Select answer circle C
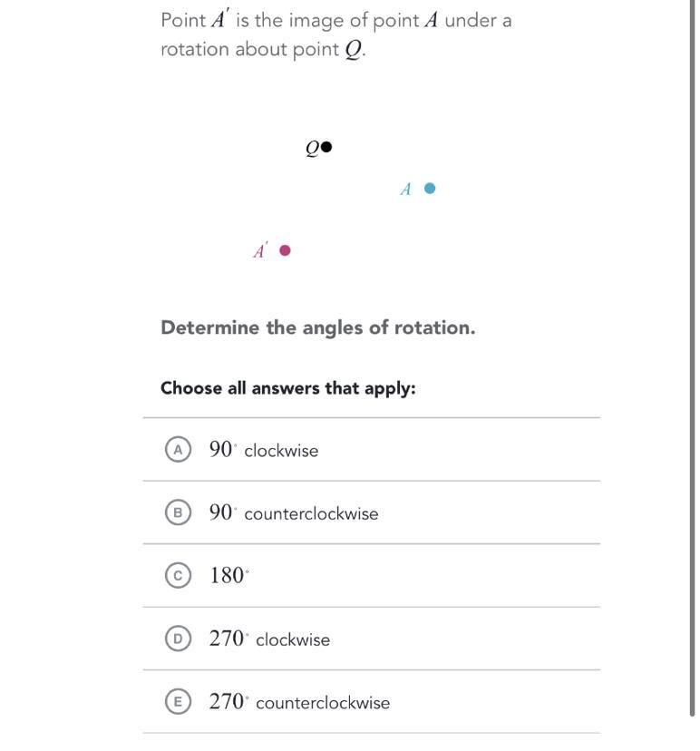Image resolution: width=700 pixels, height=751 pixels. click(x=178, y=576)
